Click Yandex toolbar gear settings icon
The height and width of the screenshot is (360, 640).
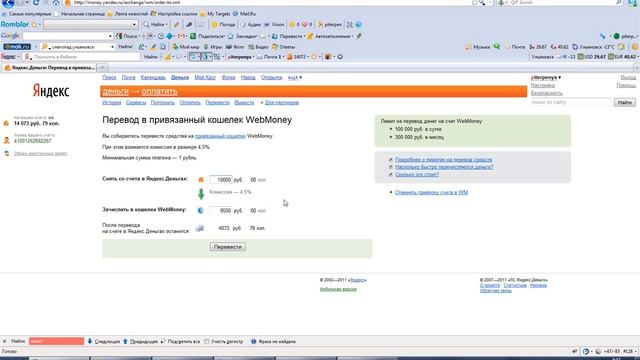(340, 57)
